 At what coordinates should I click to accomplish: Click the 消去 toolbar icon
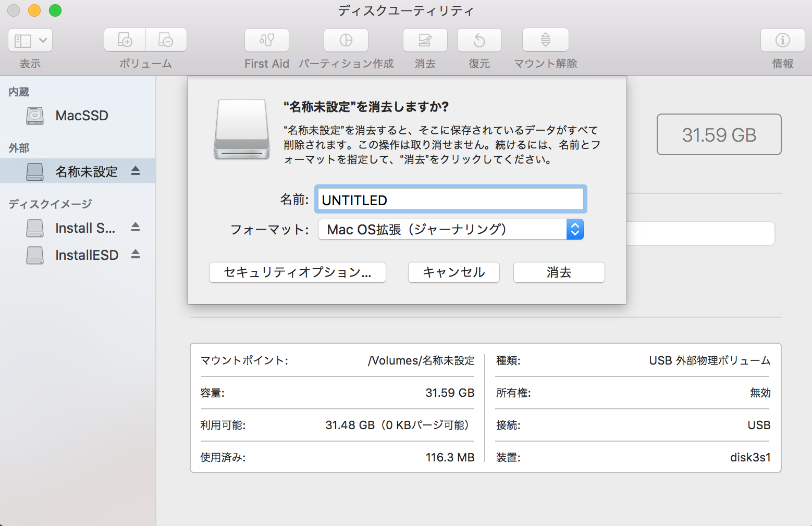coord(425,40)
